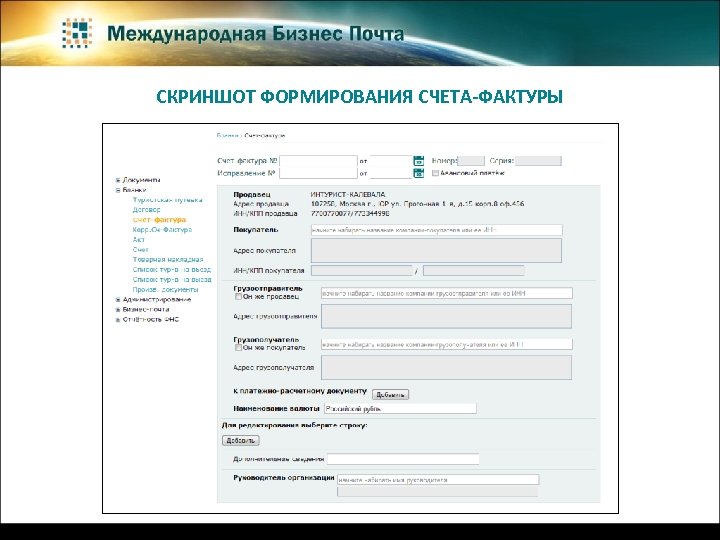Expand the Администрирование tree node
The width and height of the screenshot is (720, 540).
(118, 300)
